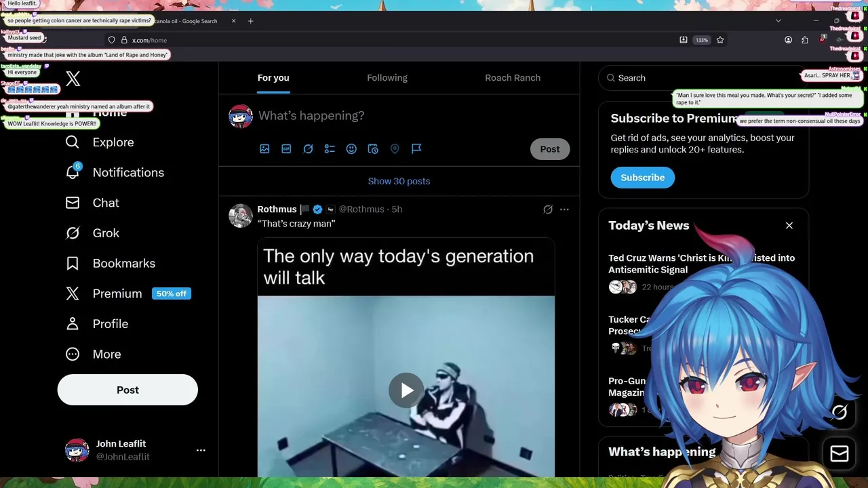Viewport: 868px width, 488px height.
Task: Open Grok from the sidebar
Action: point(92,233)
